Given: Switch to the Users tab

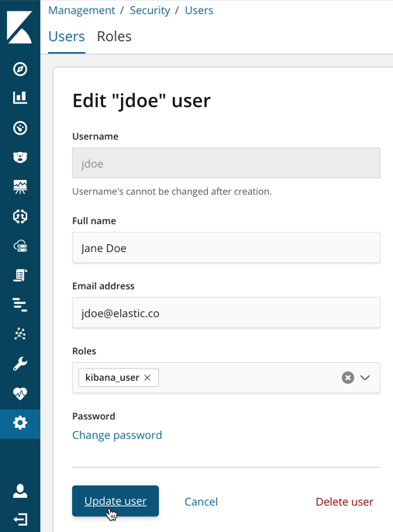Looking at the screenshot, I should [67, 36].
